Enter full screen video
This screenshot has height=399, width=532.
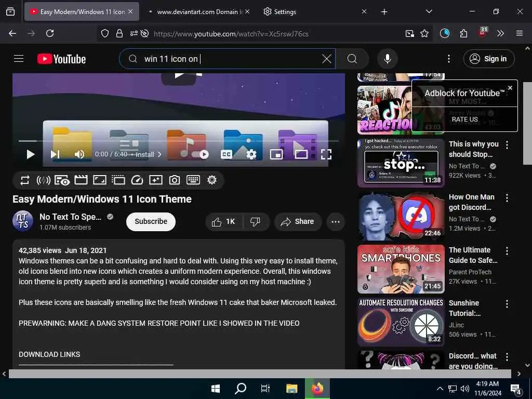coord(326,154)
